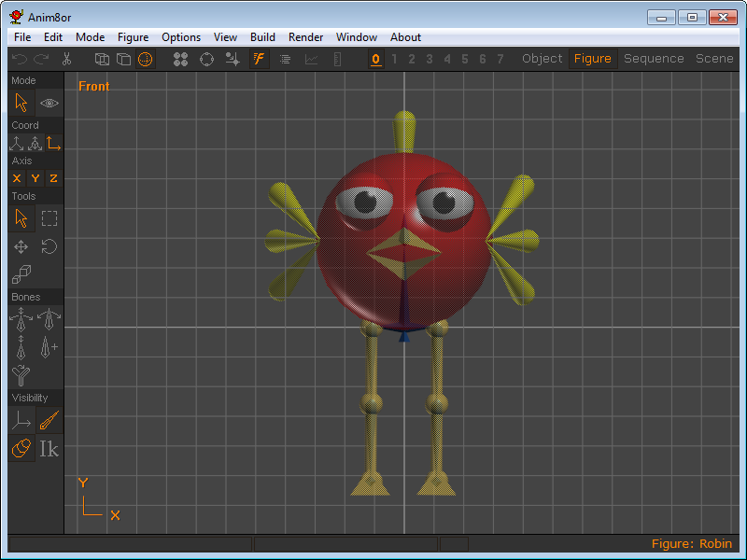Open the Options menu

[181, 37]
